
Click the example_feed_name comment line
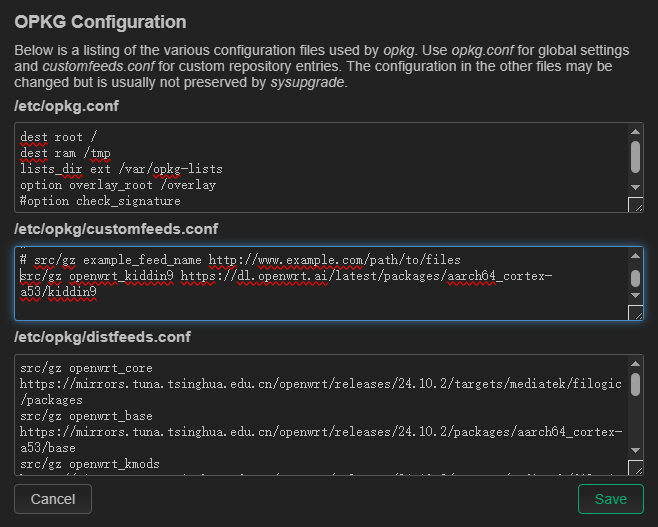click(240, 260)
